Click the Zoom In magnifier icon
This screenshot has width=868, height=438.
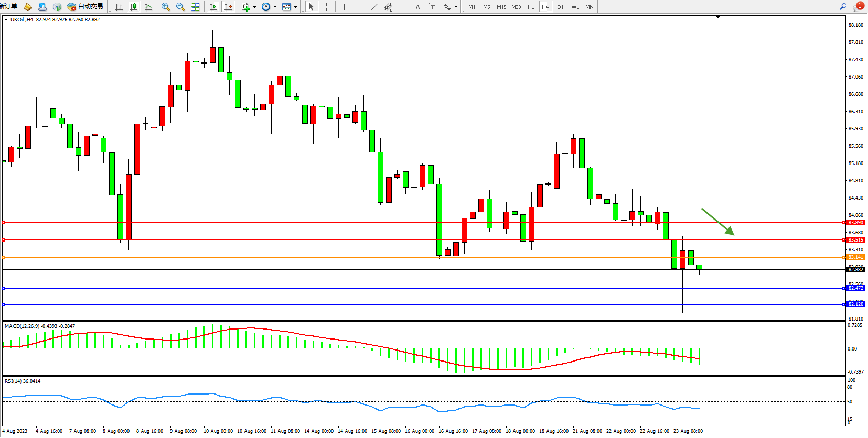(x=166, y=7)
